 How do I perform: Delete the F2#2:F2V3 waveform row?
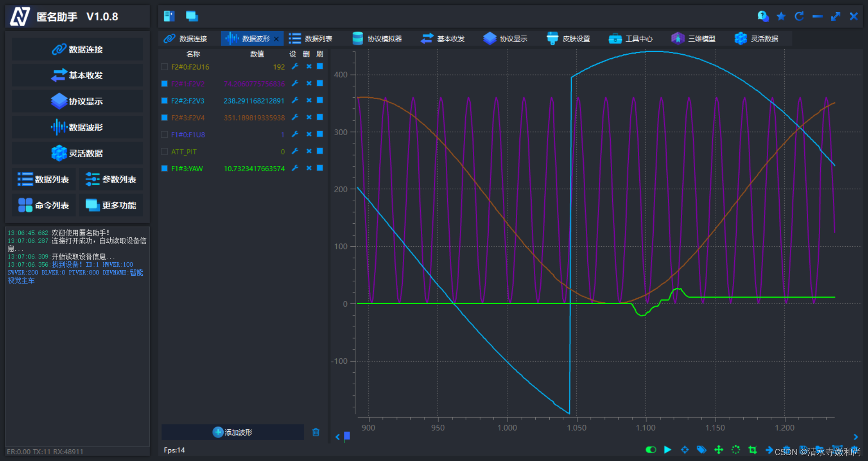[309, 100]
